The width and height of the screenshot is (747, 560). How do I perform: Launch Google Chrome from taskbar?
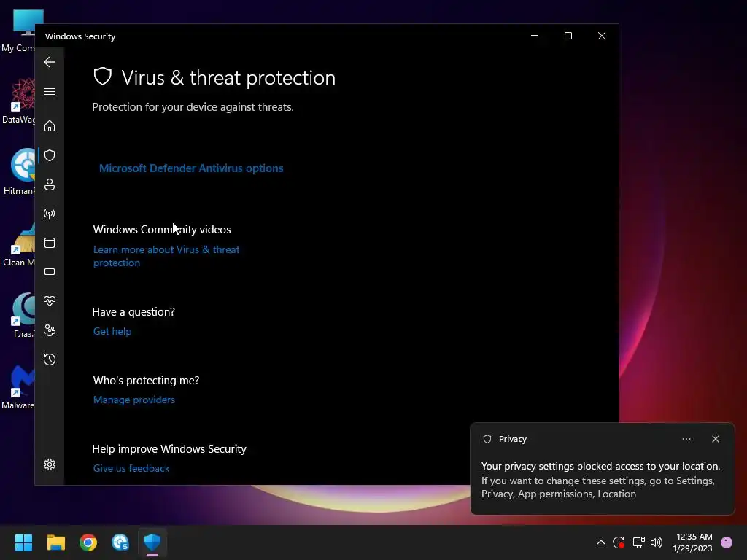(x=88, y=542)
